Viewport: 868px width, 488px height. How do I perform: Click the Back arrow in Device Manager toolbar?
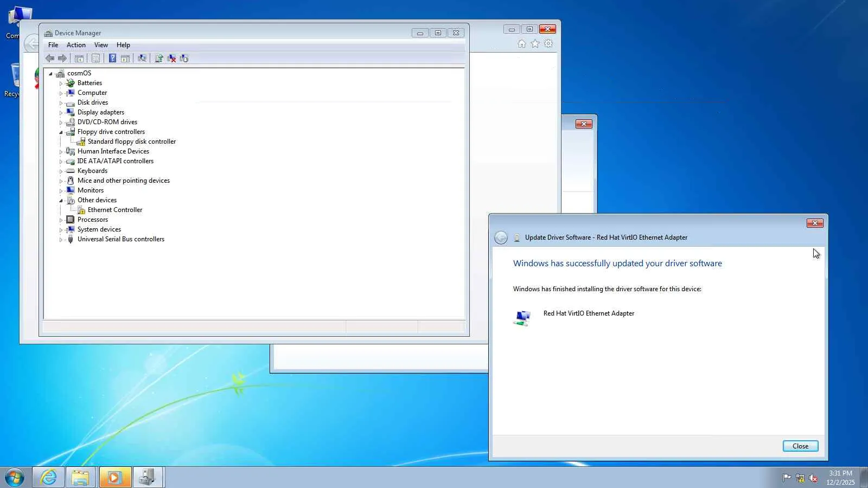point(50,59)
